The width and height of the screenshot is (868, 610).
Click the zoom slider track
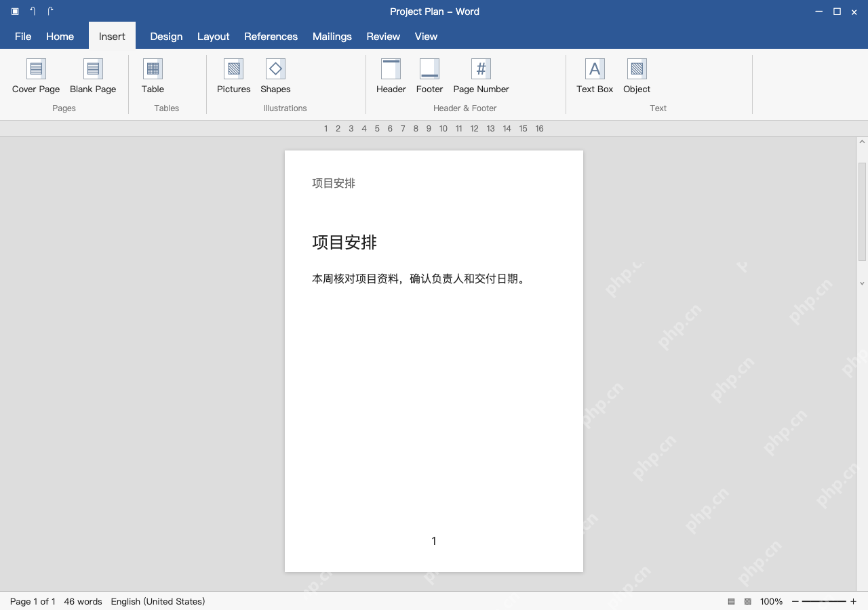824,601
